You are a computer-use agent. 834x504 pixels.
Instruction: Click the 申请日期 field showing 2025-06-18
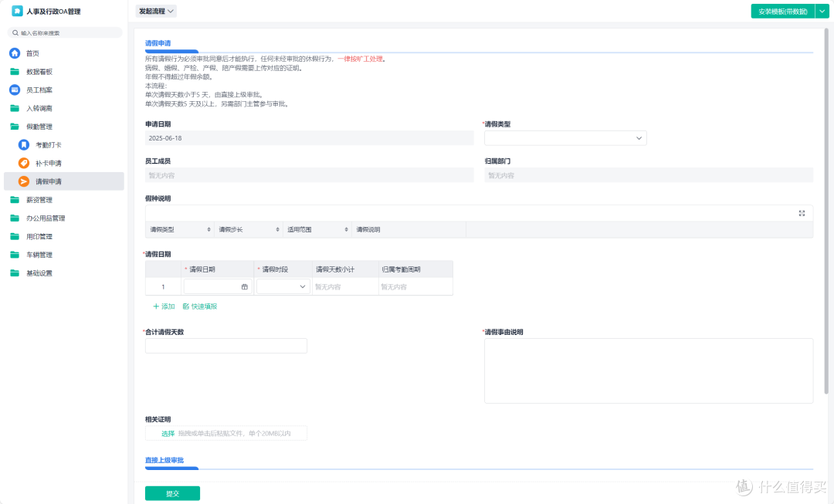click(309, 138)
